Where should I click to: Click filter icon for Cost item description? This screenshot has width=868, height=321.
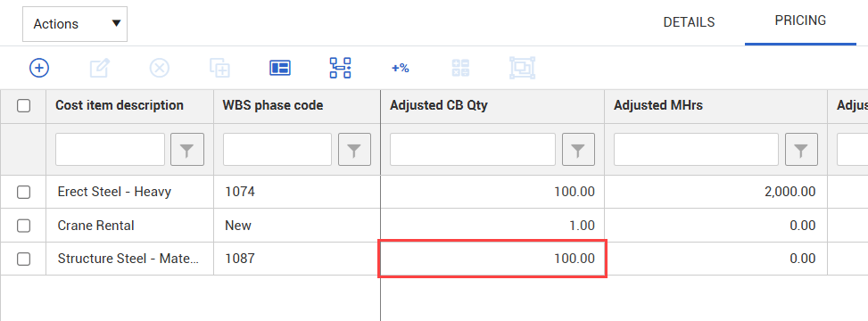(x=187, y=150)
